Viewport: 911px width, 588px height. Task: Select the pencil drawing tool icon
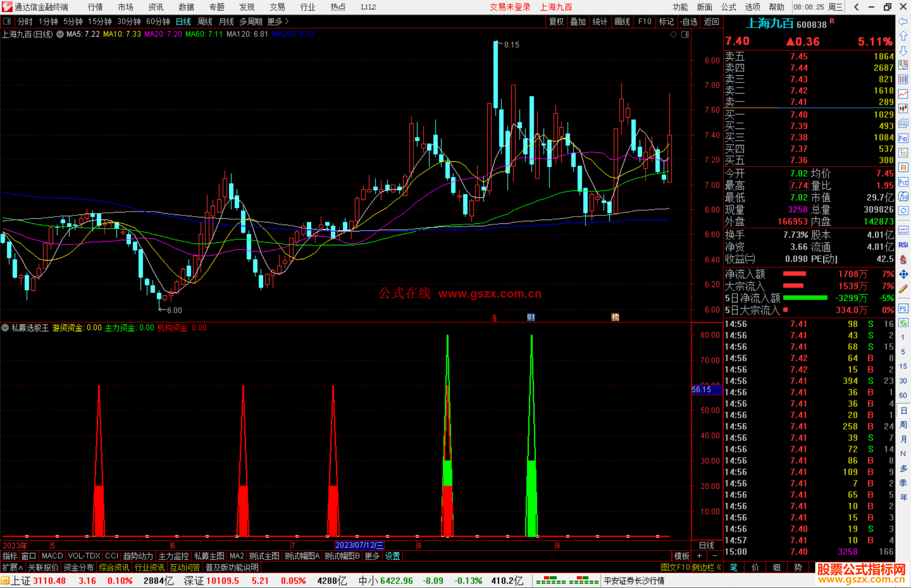click(x=903, y=289)
